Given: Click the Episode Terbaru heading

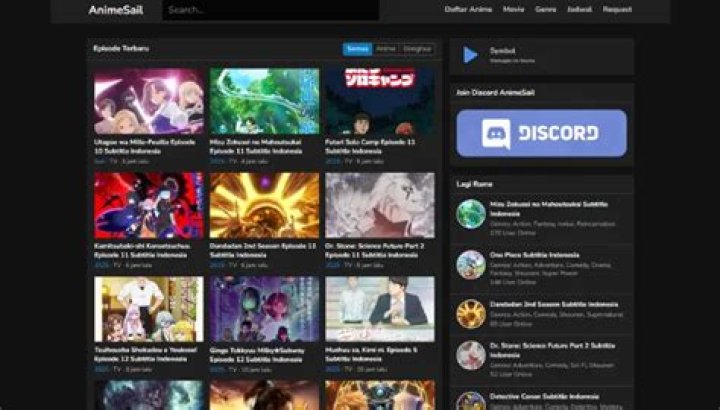Looking at the screenshot, I should tap(121, 48).
